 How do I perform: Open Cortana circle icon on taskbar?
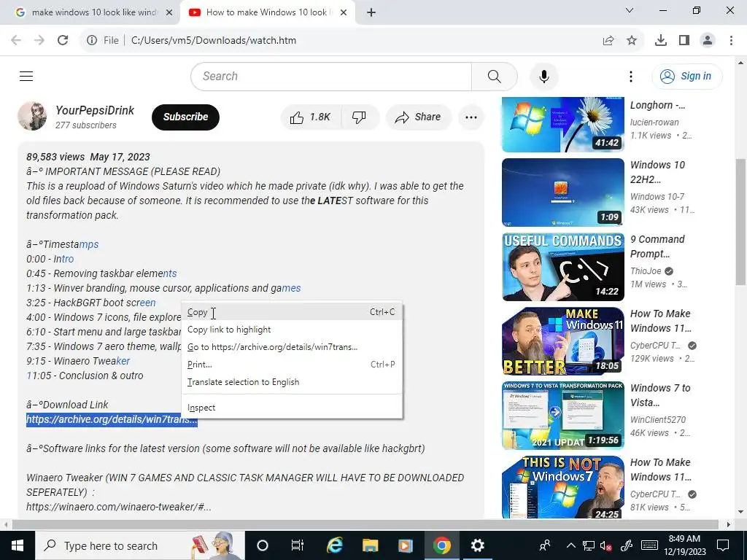(x=263, y=545)
